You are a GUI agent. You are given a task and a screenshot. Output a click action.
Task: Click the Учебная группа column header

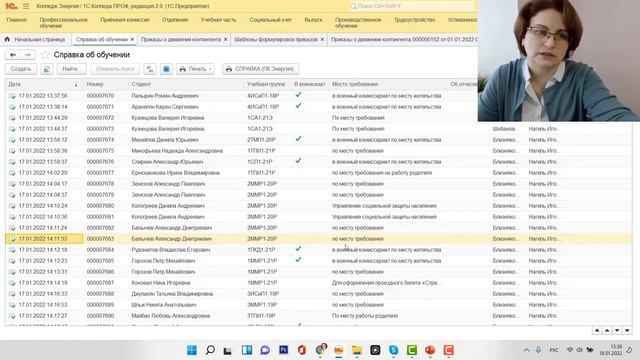click(266, 84)
